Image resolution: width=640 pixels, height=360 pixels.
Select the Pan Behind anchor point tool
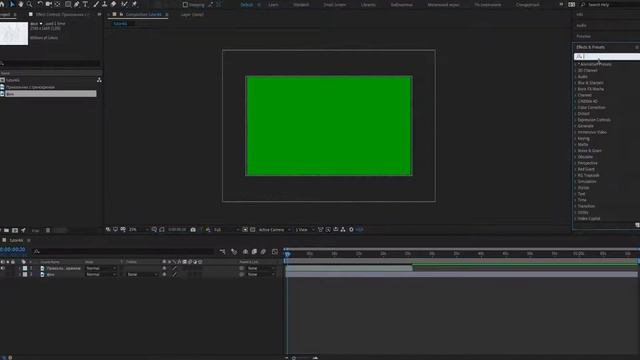(x=58, y=4)
